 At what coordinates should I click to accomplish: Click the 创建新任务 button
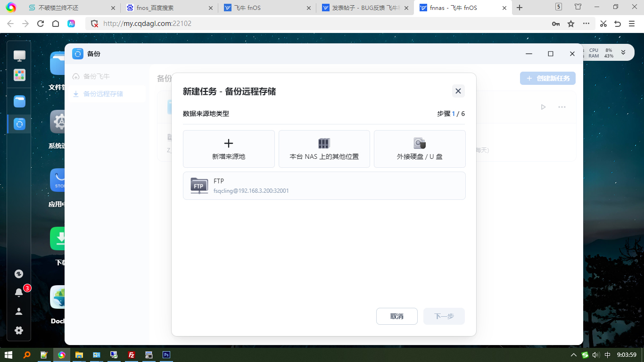click(547, 78)
